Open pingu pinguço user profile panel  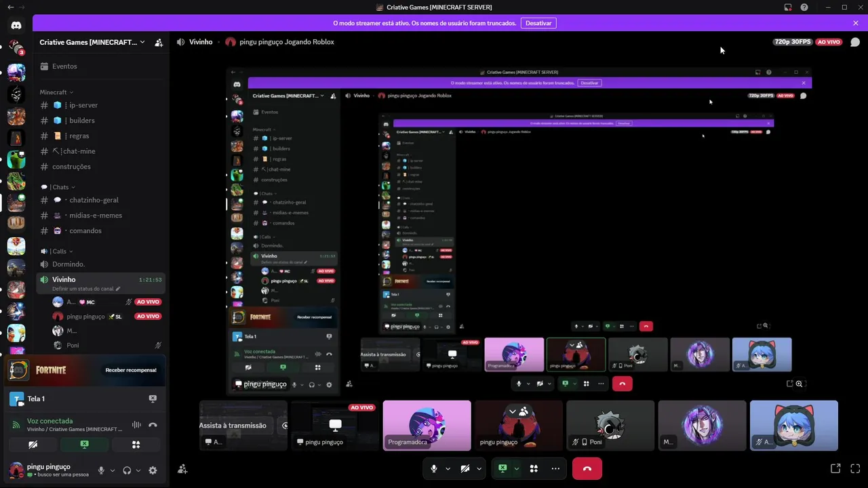point(49,470)
